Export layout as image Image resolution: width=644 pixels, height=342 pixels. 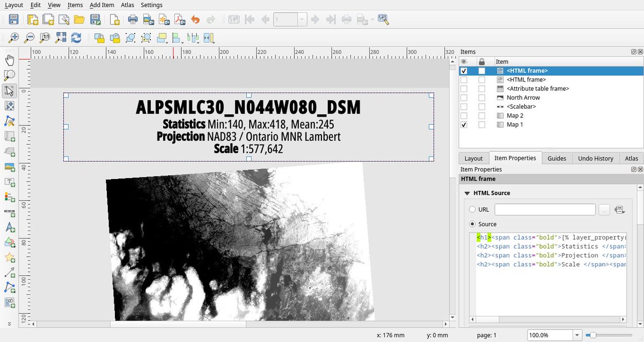(x=148, y=20)
